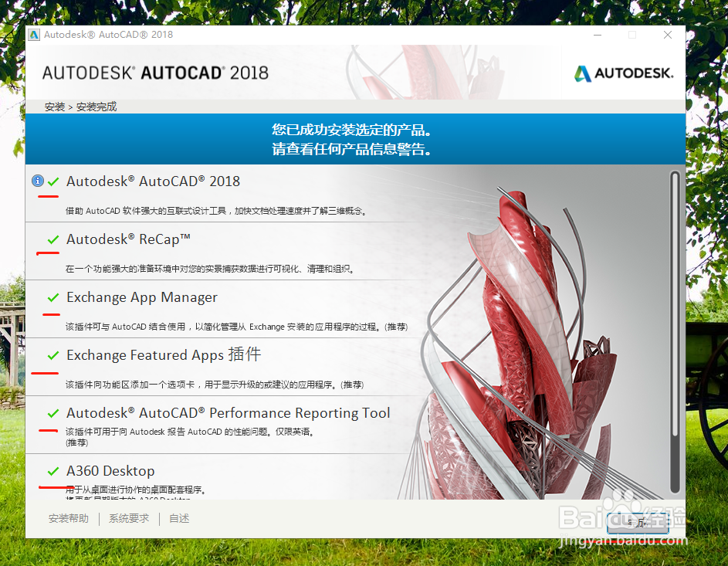Click the checkmark beside Performance Reporting Tool

53,413
